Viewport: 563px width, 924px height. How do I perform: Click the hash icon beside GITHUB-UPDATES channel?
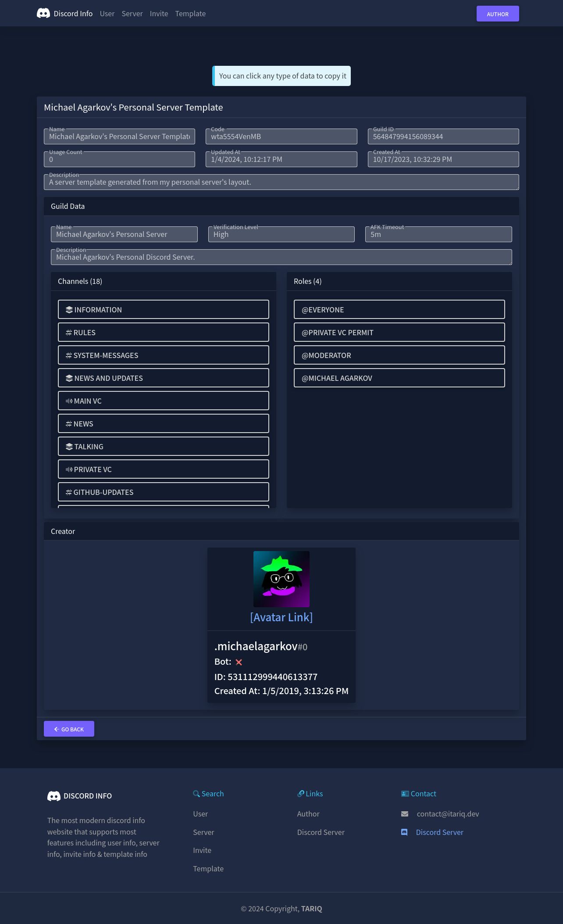click(x=69, y=492)
